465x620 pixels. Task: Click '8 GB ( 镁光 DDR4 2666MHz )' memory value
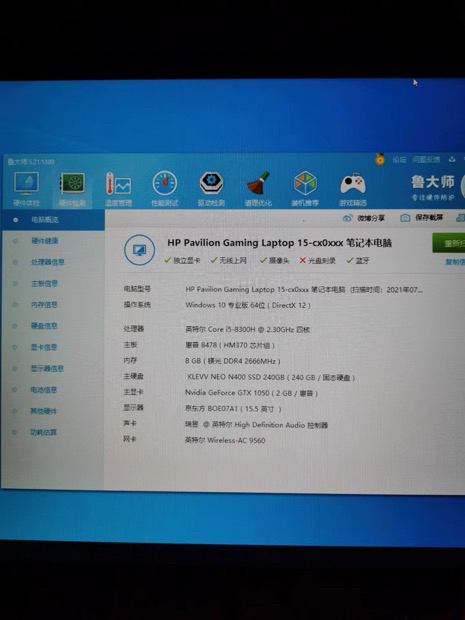pos(233,361)
